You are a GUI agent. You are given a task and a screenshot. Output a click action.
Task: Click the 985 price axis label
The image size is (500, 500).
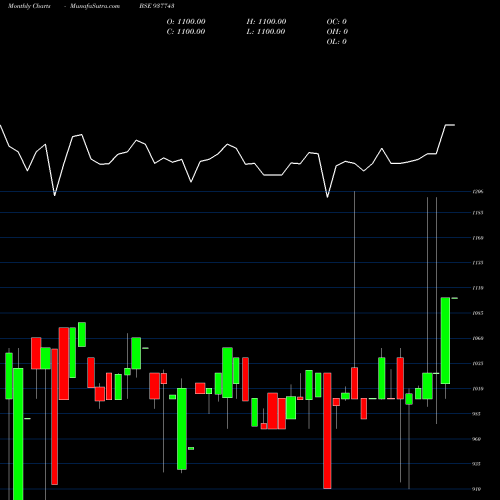click(477, 414)
